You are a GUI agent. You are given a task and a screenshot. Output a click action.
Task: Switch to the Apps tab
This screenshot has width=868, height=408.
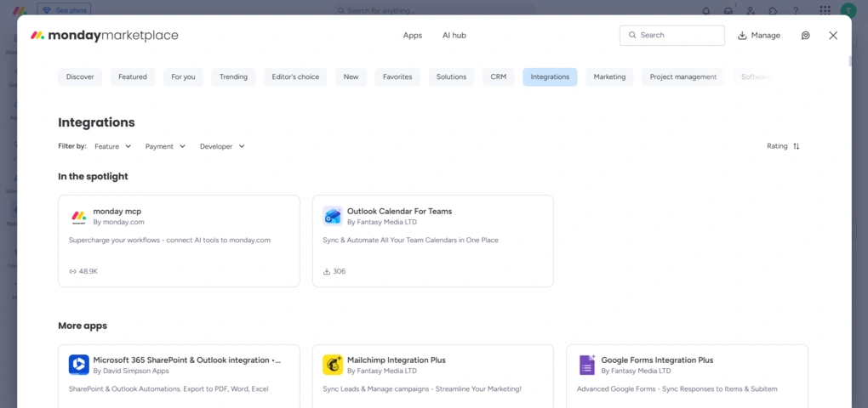click(x=413, y=36)
